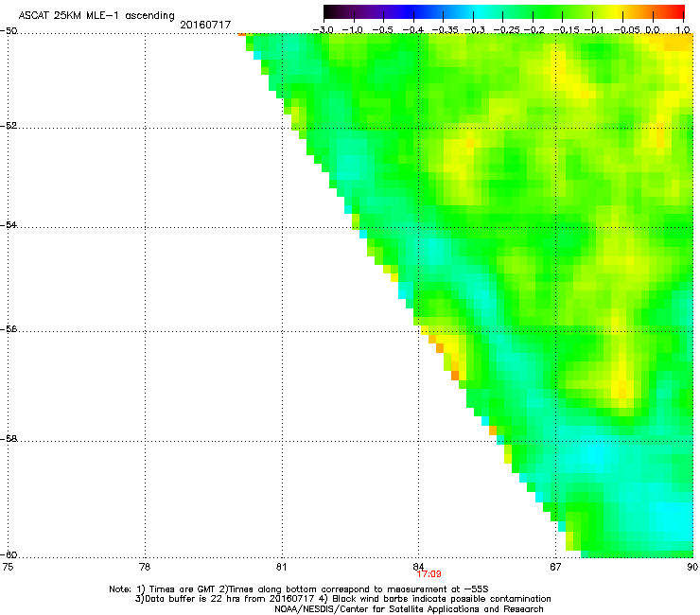Click the color bar label 1.0
700x615 pixels.
point(683,30)
